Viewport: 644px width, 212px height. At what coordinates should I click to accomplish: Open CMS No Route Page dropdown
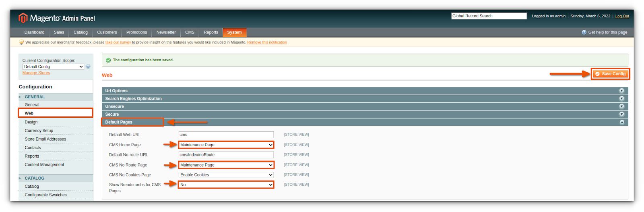pyautogui.click(x=226, y=165)
